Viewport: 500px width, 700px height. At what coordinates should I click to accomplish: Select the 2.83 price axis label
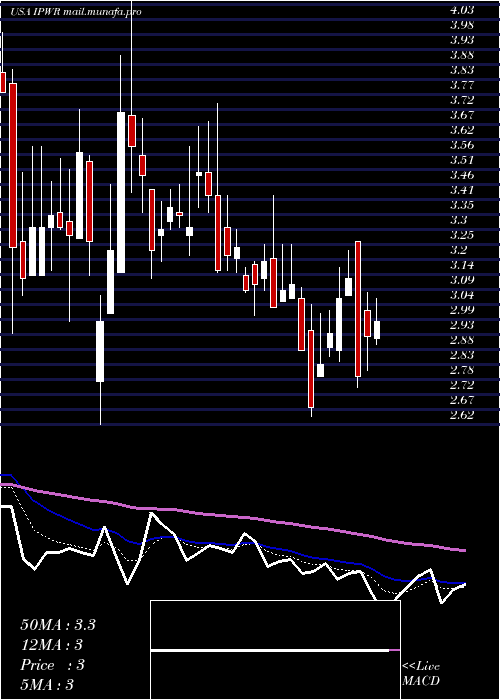coord(462,354)
